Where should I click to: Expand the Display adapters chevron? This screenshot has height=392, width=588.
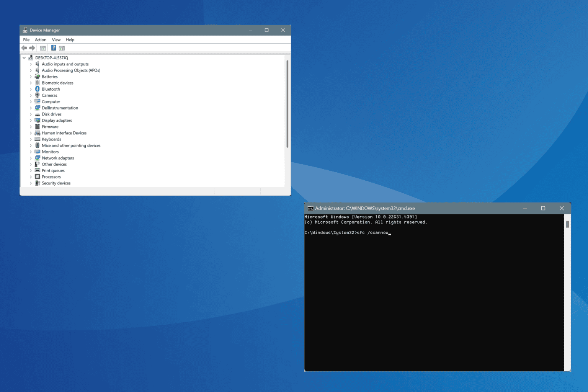(x=31, y=120)
